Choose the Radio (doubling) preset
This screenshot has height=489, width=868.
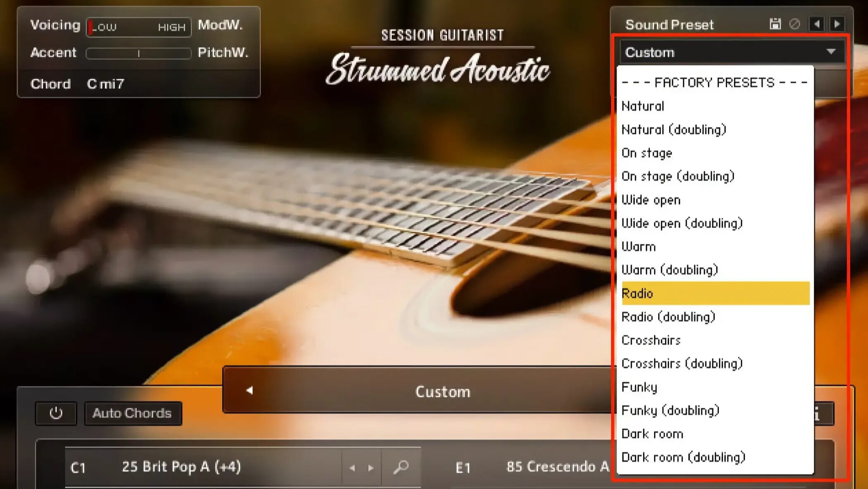tap(715, 317)
